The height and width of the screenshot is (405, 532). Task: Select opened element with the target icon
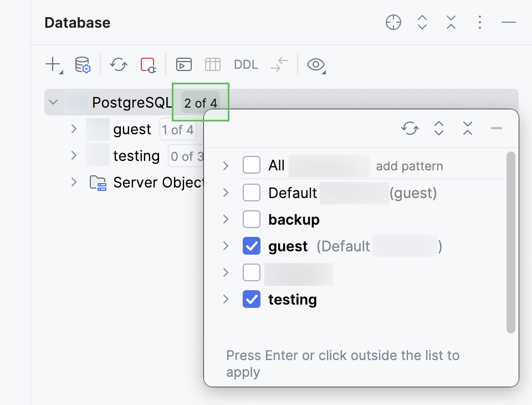coord(393,22)
